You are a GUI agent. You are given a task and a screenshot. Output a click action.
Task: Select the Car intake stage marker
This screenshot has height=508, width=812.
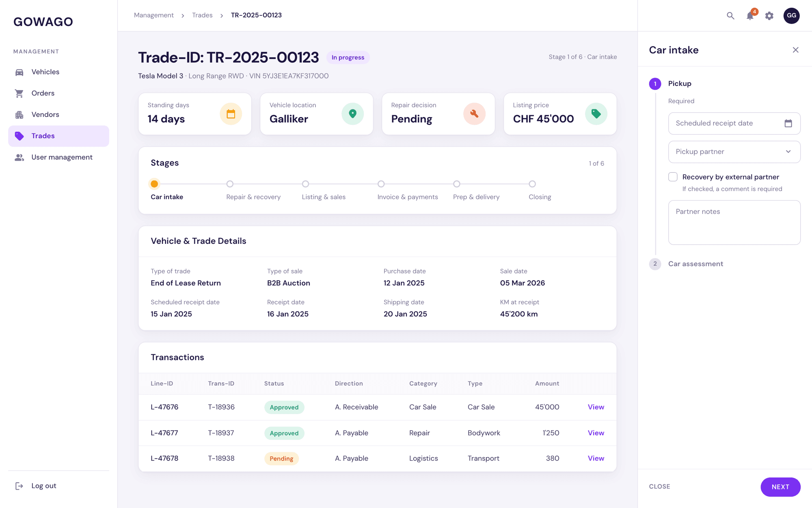(x=154, y=184)
